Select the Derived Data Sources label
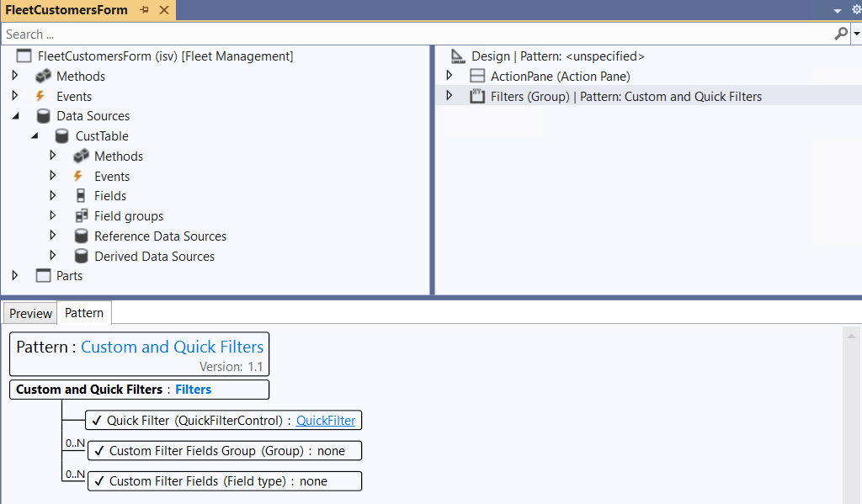This screenshot has width=862, height=504. tap(155, 256)
